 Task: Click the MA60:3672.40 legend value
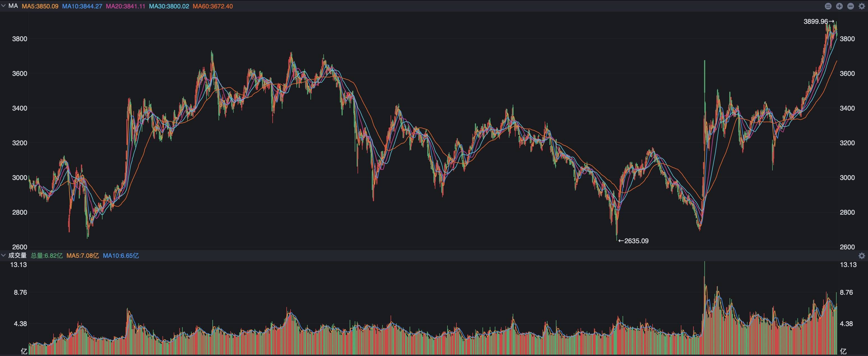[x=213, y=6]
